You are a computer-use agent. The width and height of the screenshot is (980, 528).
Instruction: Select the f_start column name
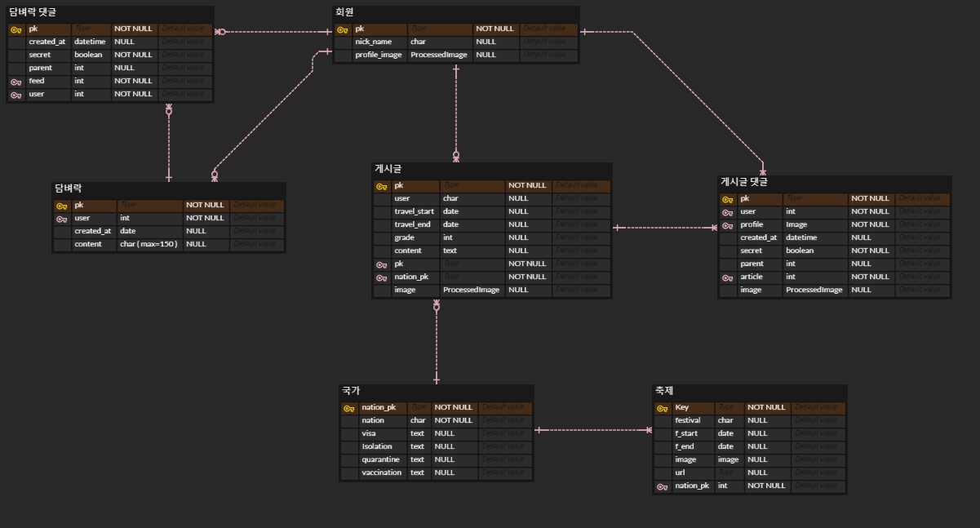(x=687, y=433)
